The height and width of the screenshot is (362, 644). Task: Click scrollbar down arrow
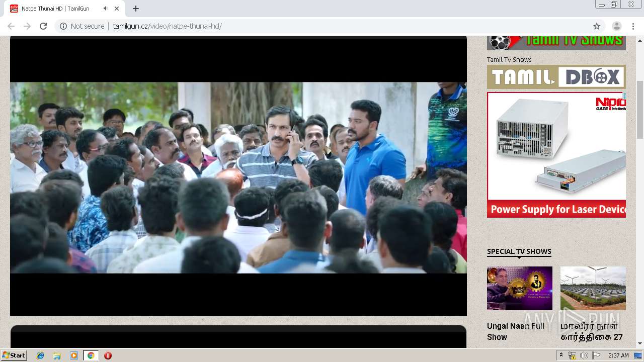[x=640, y=343]
